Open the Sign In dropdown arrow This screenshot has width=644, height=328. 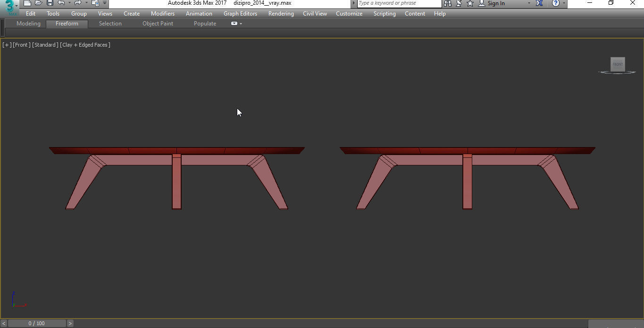click(529, 3)
